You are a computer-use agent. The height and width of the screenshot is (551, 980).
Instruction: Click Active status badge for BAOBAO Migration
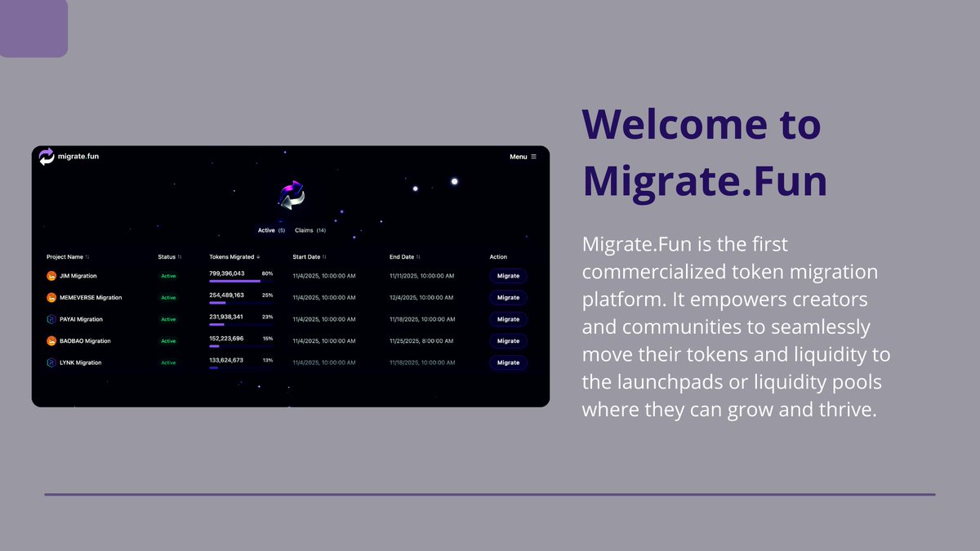[x=168, y=341]
